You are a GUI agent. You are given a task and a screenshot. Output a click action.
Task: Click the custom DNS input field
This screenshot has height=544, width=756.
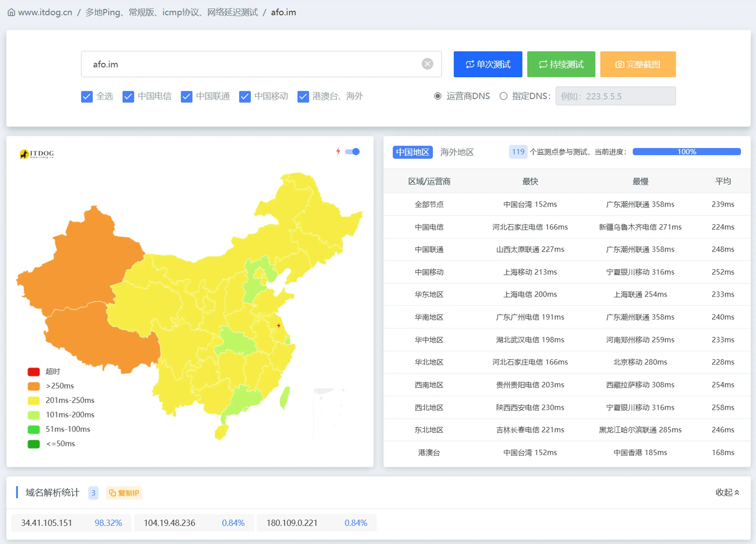[615, 96]
